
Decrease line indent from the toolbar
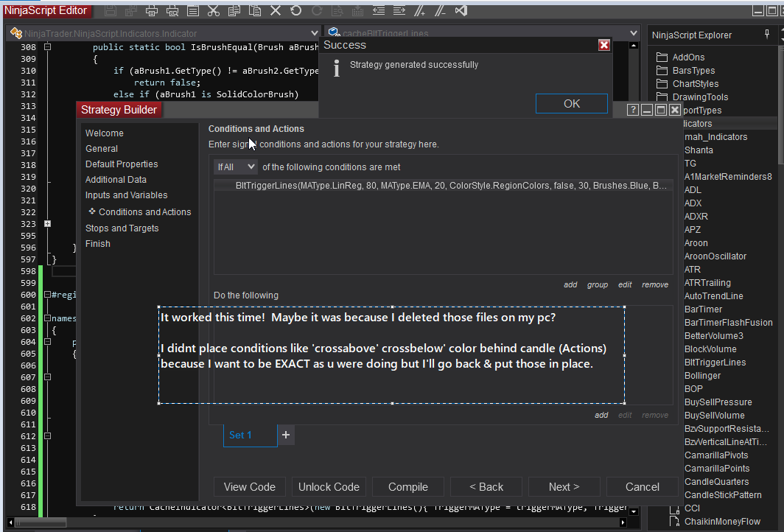[379, 10]
